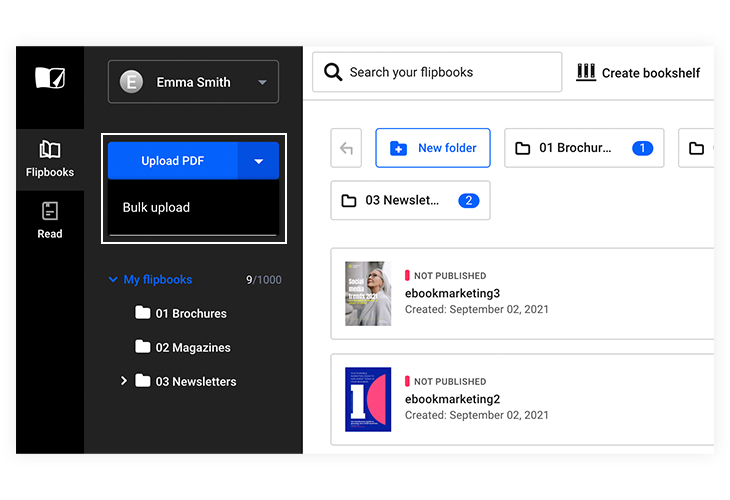
Task: Click the folder icon on 01 Brochur... card
Action: [x=522, y=148]
